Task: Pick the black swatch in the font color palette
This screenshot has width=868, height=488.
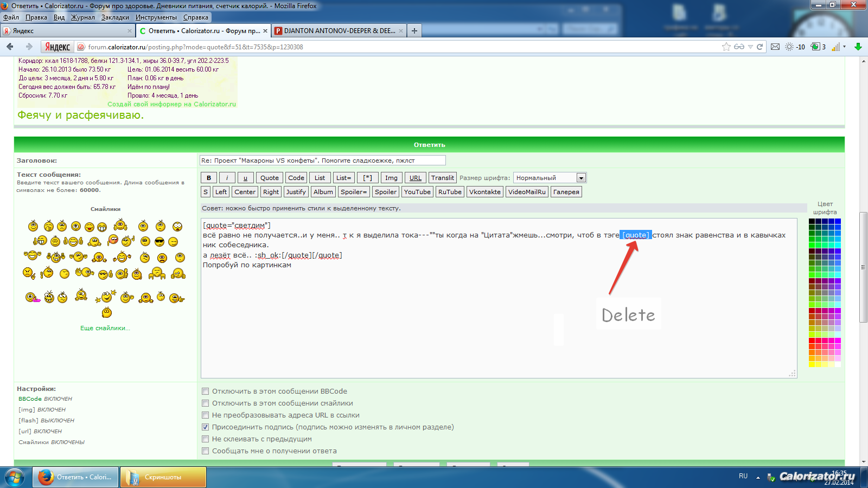Action: [x=812, y=221]
